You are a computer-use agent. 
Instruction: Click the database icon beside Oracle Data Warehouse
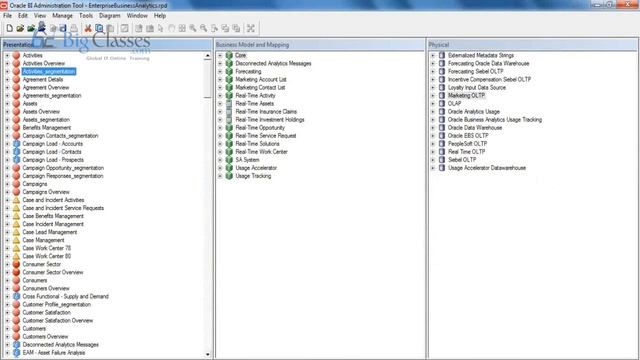point(442,128)
